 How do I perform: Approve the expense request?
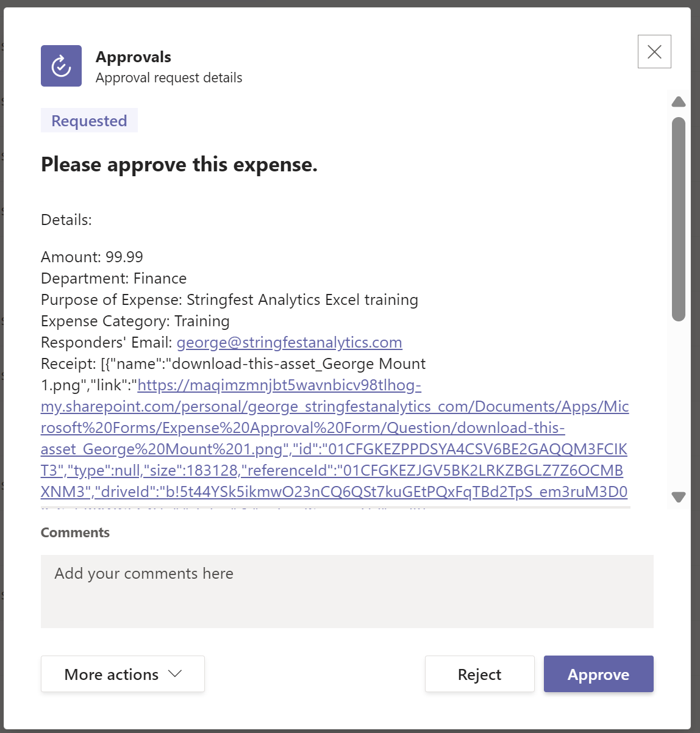coord(598,674)
